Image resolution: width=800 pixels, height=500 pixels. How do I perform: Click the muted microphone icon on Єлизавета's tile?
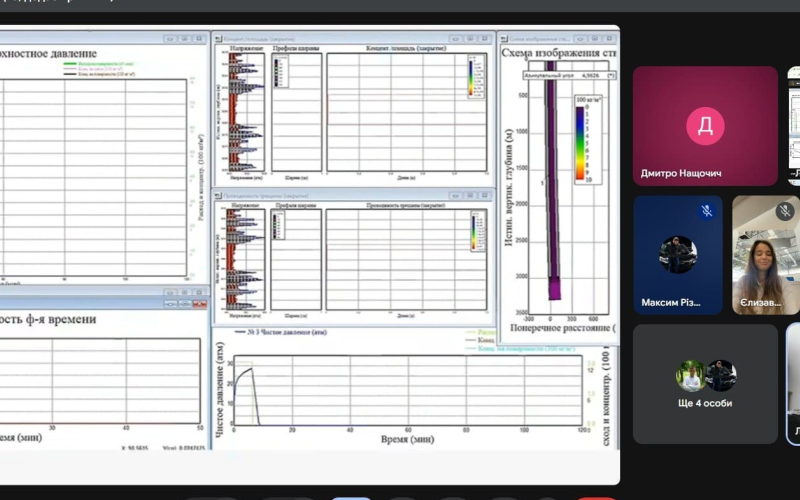pos(785,211)
